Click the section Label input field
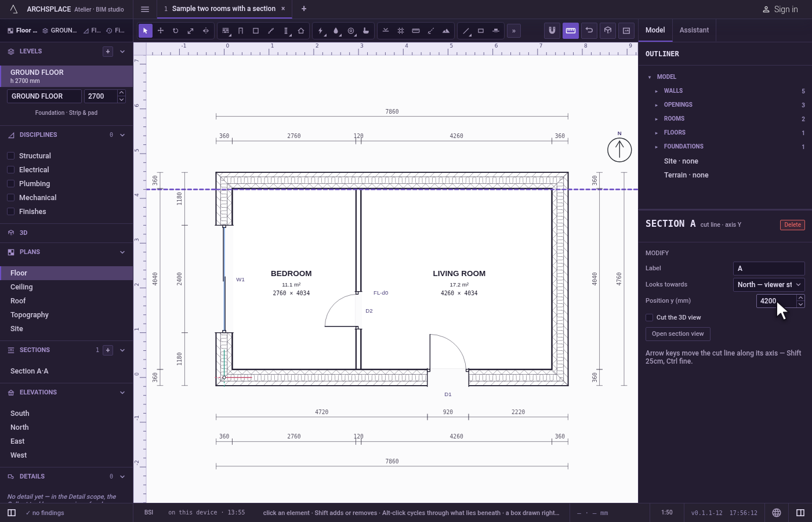 tap(768, 269)
